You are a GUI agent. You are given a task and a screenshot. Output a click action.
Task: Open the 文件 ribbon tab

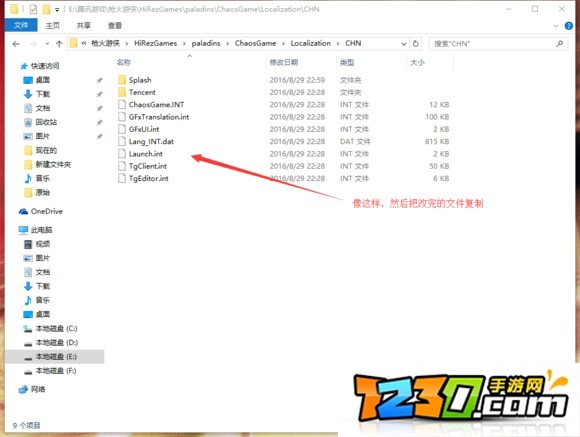click(21, 25)
